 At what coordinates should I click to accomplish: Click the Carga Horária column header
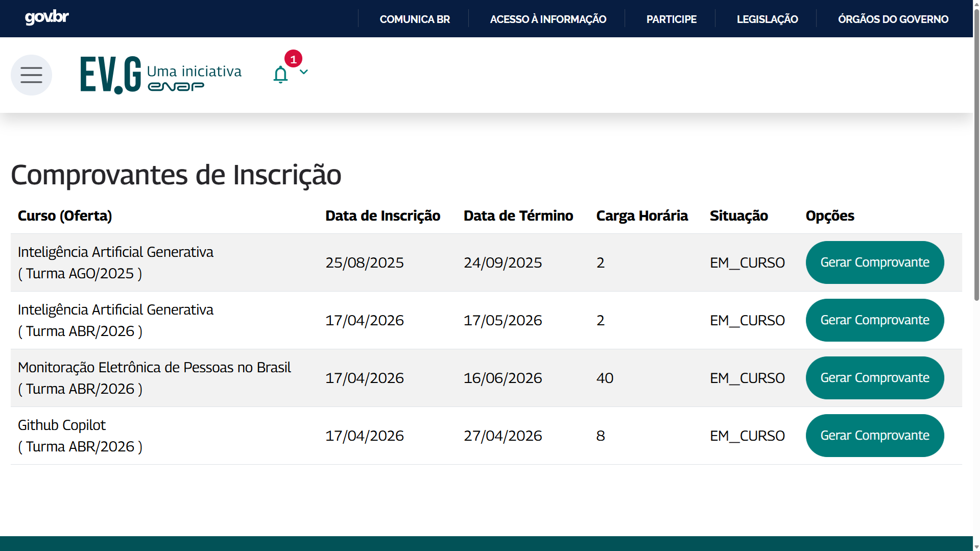pyautogui.click(x=642, y=216)
